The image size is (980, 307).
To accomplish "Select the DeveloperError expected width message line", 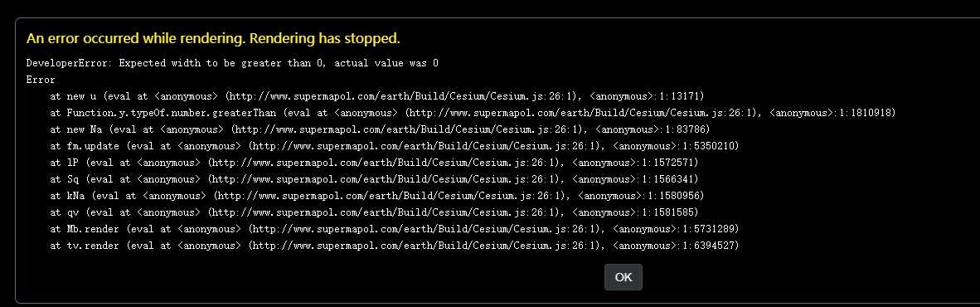I will coord(232,63).
